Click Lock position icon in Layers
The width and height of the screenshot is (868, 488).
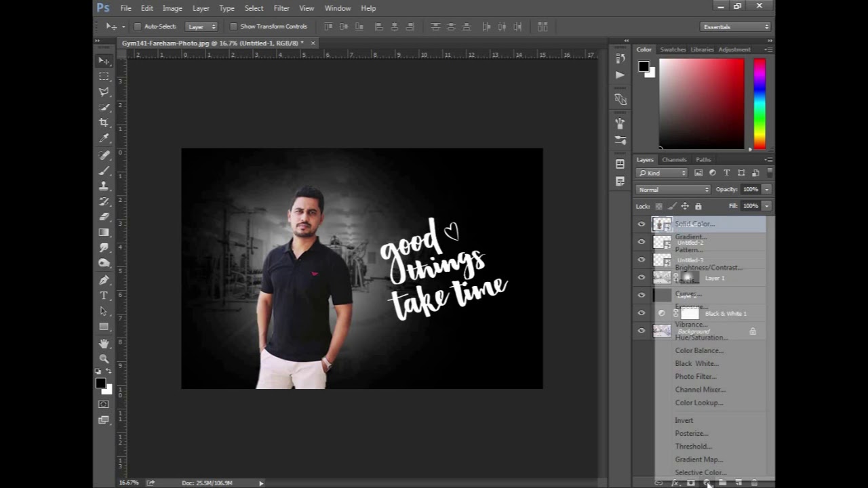click(685, 206)
